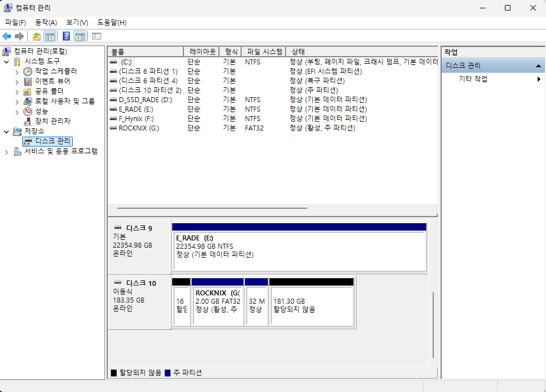The image size is (546, 392).
Task: Sort by the 레이아웃 column header
Action: pos(201,52)
